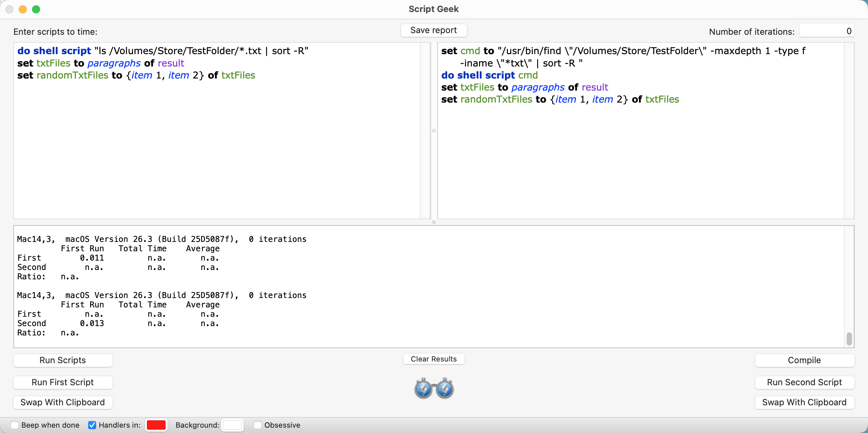Click Run First Script

pyautogui.click(x=63, y=382)
